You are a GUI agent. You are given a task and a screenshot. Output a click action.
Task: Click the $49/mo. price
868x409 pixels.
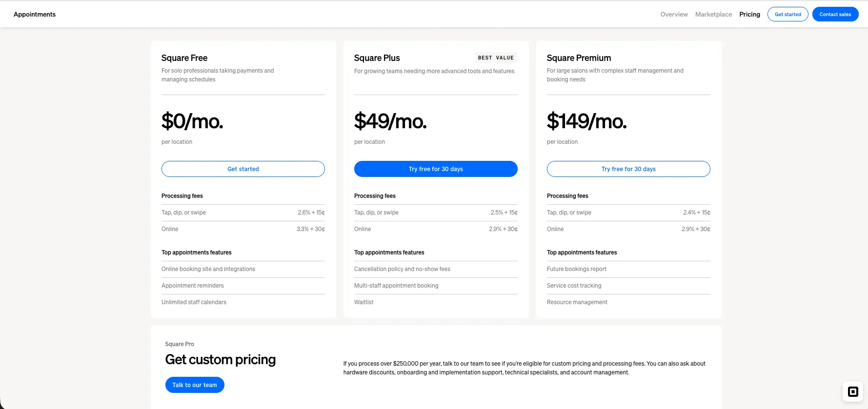coord(390,121)
